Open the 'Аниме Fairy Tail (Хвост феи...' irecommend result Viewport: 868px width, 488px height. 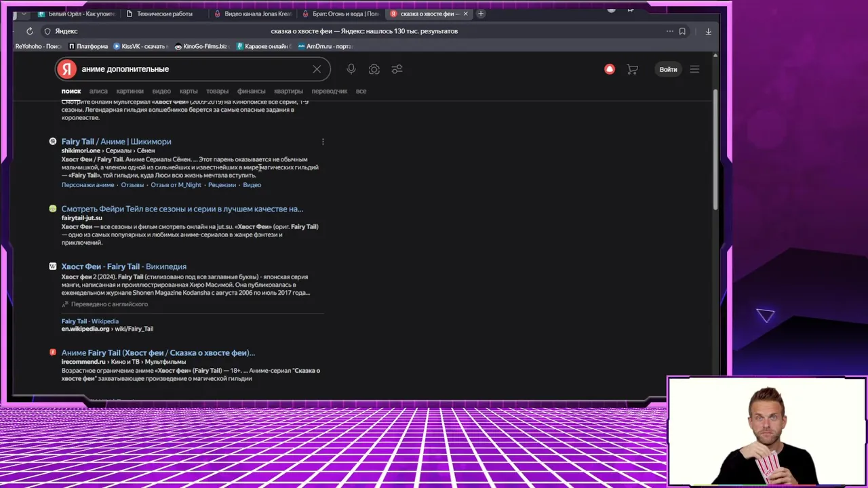158,352
